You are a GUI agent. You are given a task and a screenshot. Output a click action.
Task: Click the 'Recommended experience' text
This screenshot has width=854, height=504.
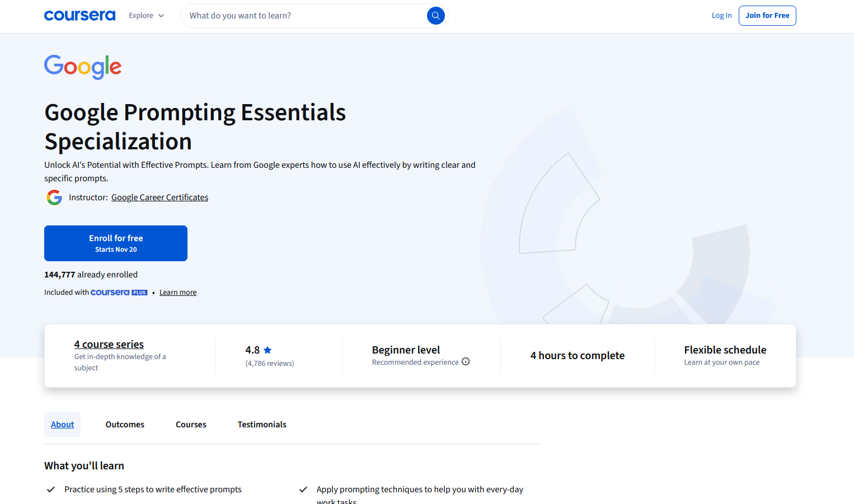(415, 362)
